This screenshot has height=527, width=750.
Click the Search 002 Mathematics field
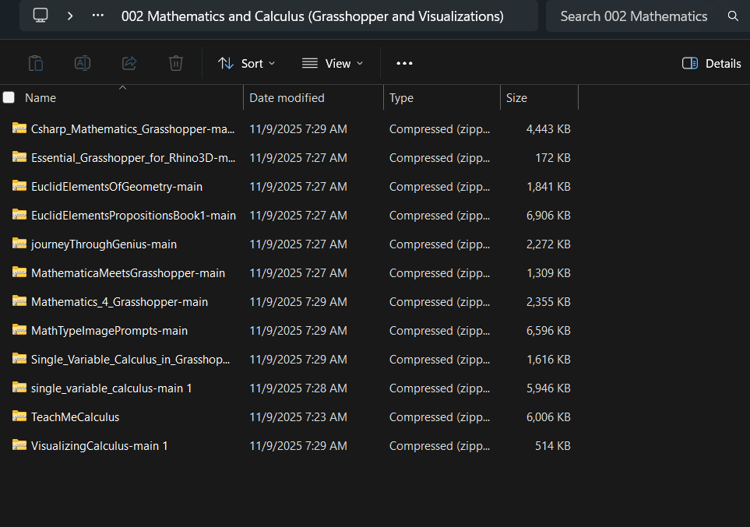point(634,16)
